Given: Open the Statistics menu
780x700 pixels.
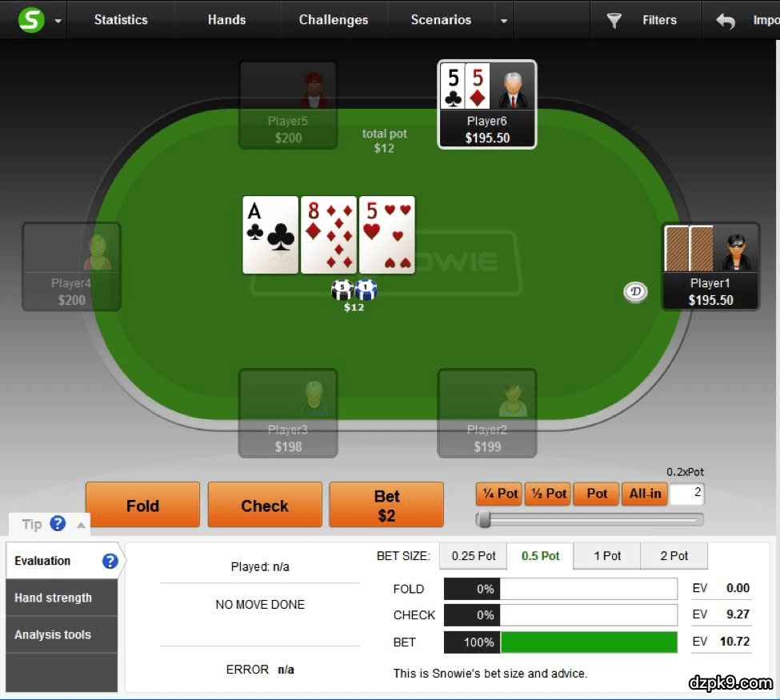Looking at the screenshot, I should [x=121, y=20].
